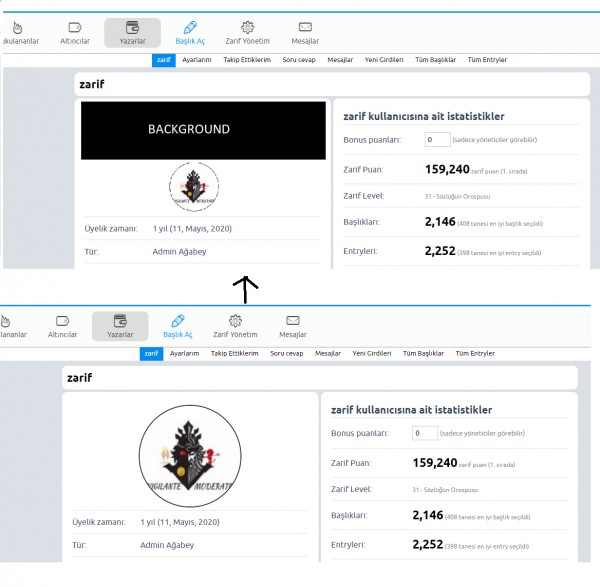Screen dimensions: 600x587
Task: Select the Başlık Aç pencil icon in the lower toolbar
Action: click(178, 321)
